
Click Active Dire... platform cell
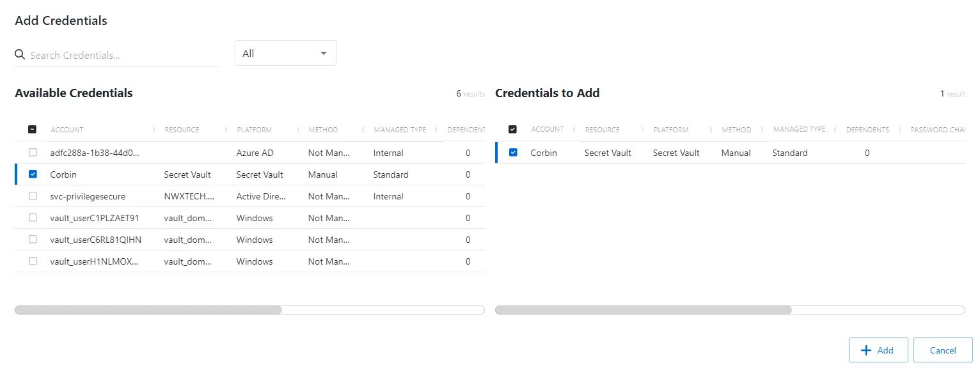[262, 196]
